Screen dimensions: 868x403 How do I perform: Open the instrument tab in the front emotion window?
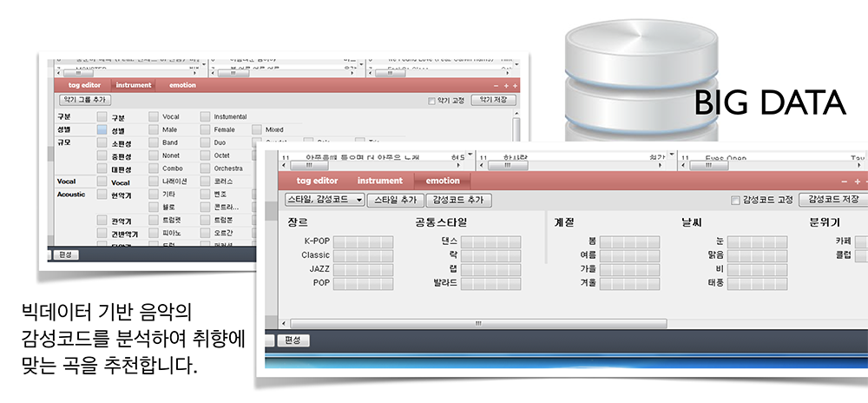(x=380, y=182)
